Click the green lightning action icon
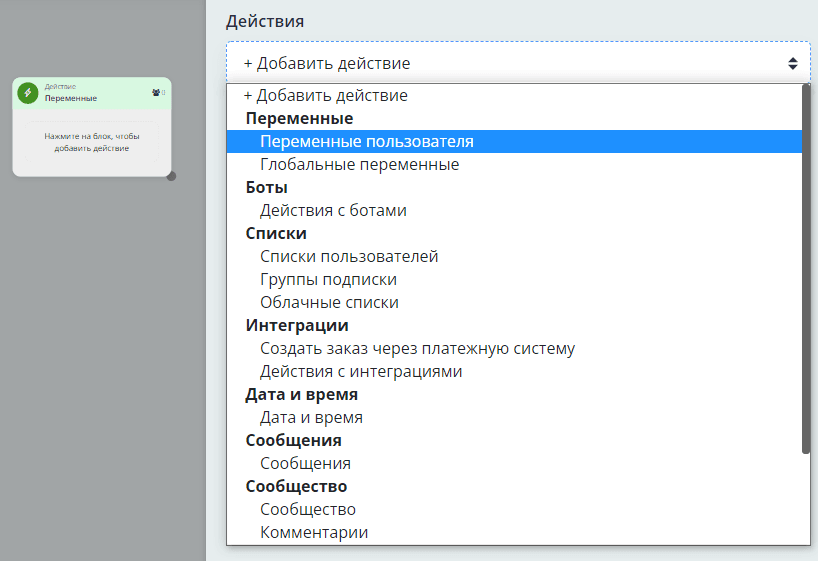818x561 pixels. point(28,94)
